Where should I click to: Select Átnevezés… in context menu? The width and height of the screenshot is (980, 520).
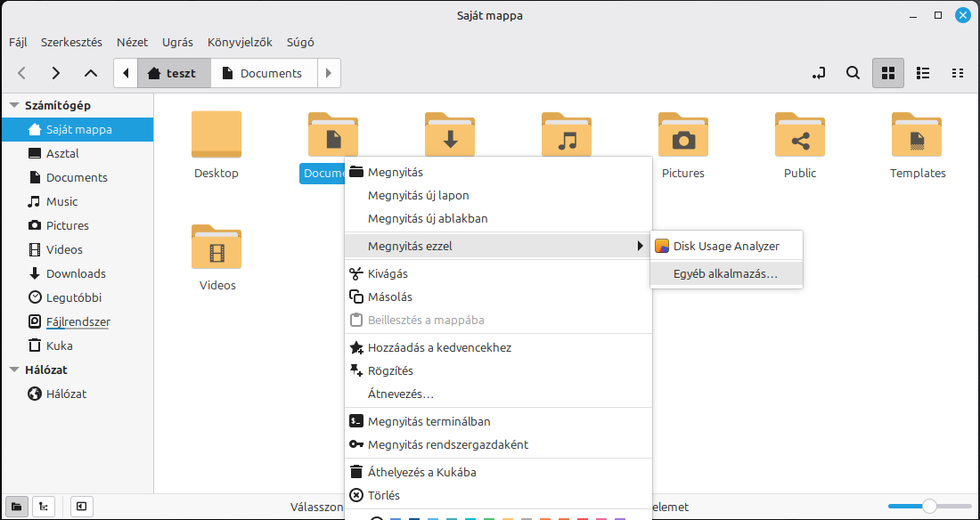pos(400,394)
